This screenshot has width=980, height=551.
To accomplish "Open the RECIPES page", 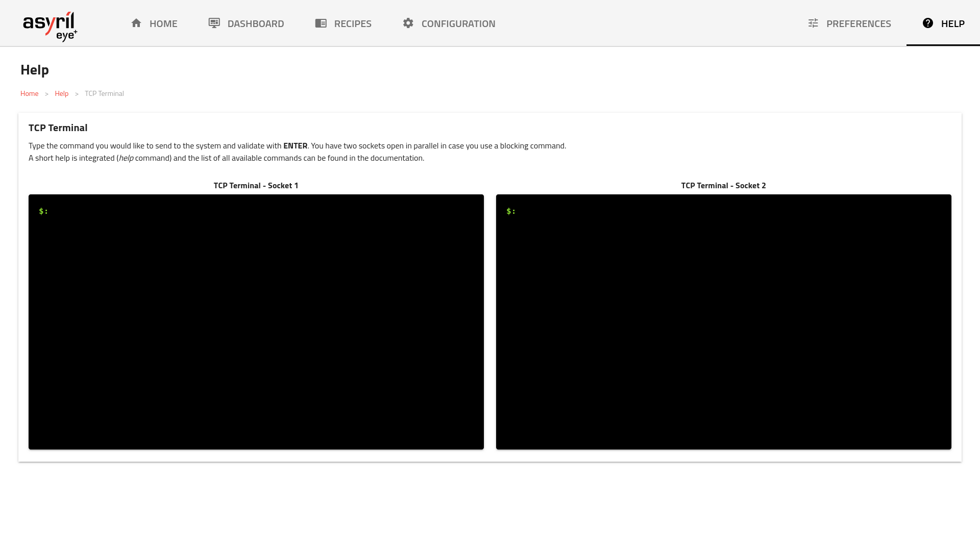I will [353, 23].
